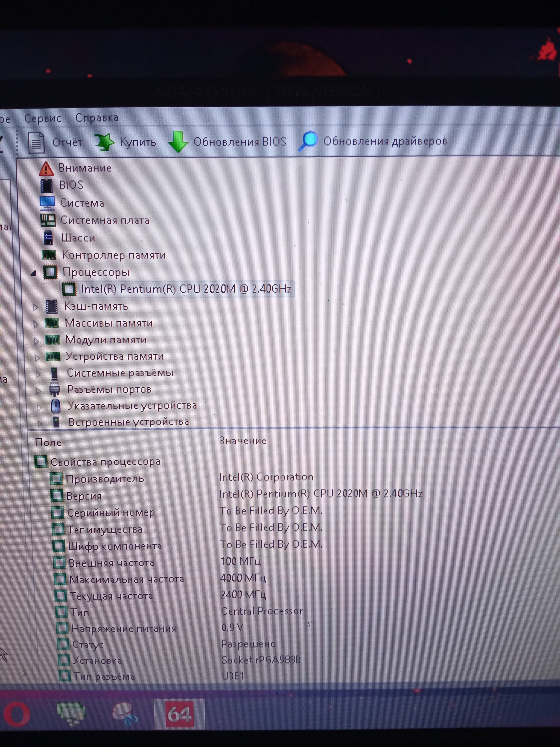Click the value 100 МГц
The width and height of the screenshot is (560, 747).
pos(240,561)
